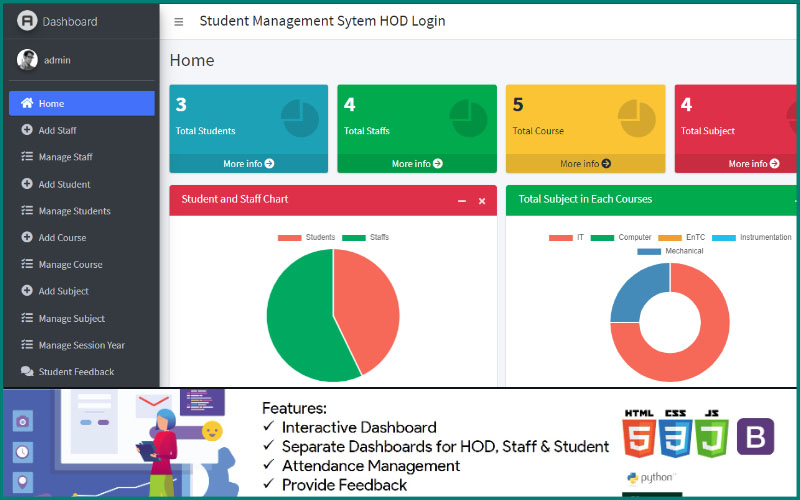The height and width of the screenshot is (500, 800).
Task: Click the plus icon beside Add Student
Action: [x=27, y=184]
